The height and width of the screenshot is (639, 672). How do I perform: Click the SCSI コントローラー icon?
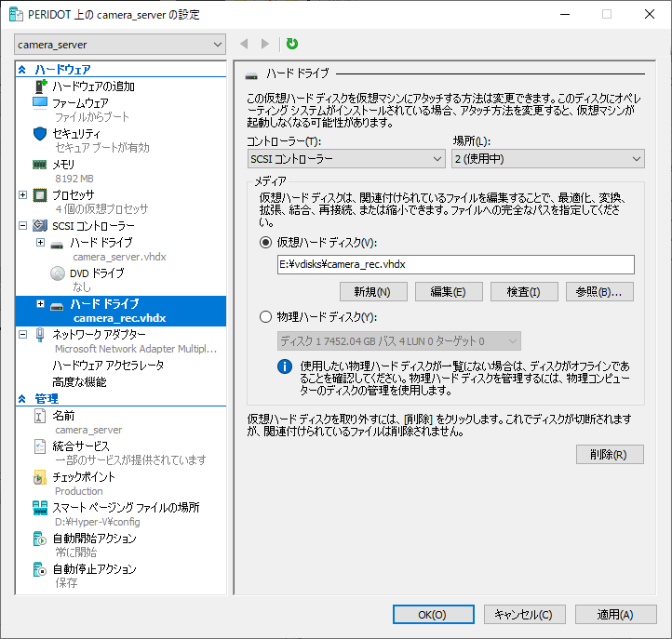point(40,225)
